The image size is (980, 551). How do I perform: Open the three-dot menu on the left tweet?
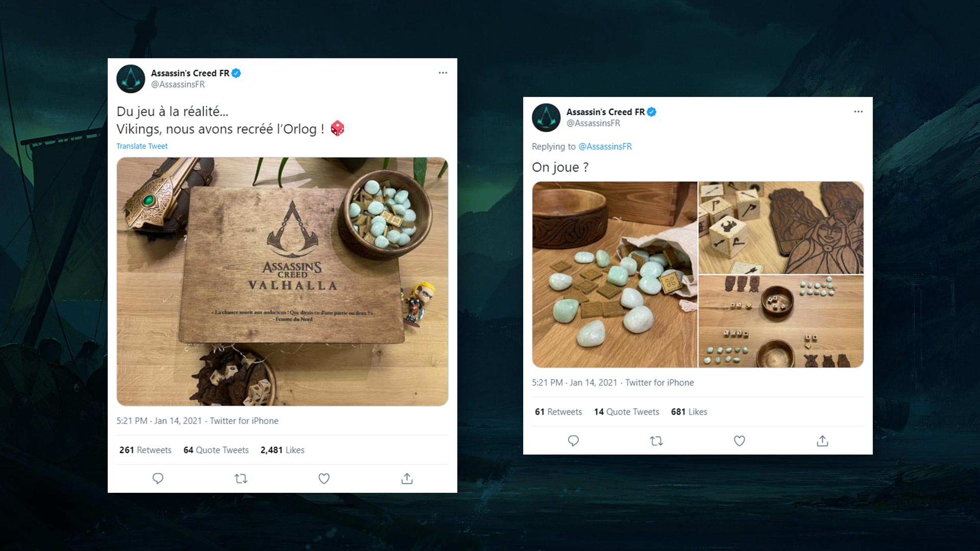click(443, 73)
